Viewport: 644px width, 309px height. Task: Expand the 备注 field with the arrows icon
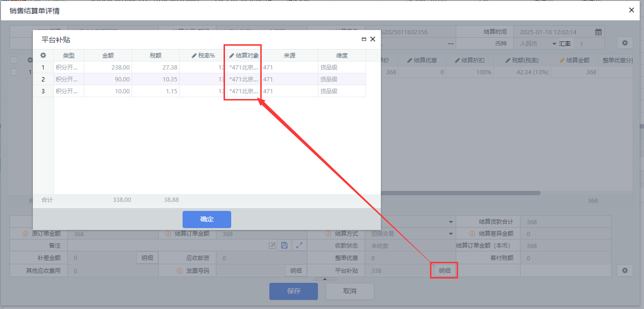click(x=299, y=245)
